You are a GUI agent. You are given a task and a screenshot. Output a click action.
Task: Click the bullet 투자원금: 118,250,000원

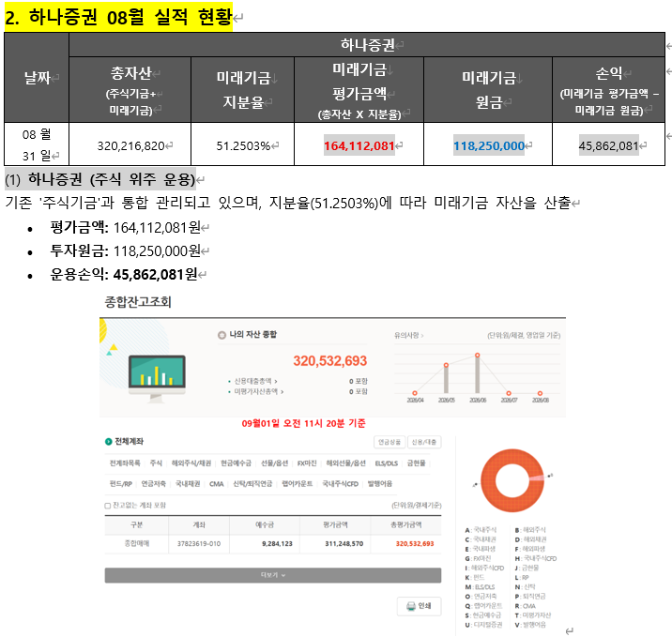coord(125,250)
